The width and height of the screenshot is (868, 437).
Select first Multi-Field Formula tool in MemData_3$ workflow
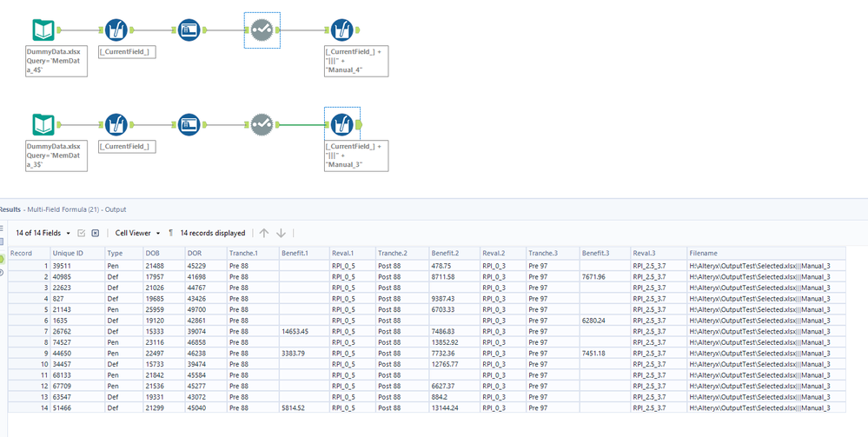click(116, 124)
